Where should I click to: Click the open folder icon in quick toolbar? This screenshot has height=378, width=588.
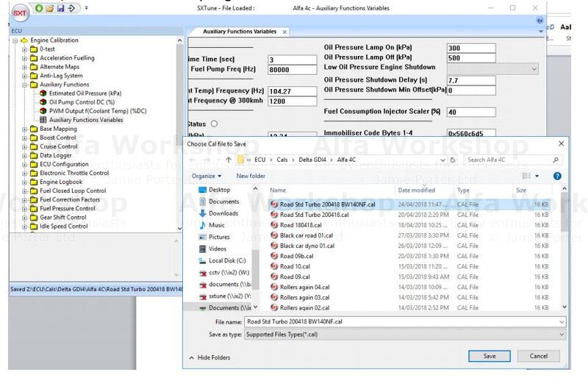click(49, 8)
